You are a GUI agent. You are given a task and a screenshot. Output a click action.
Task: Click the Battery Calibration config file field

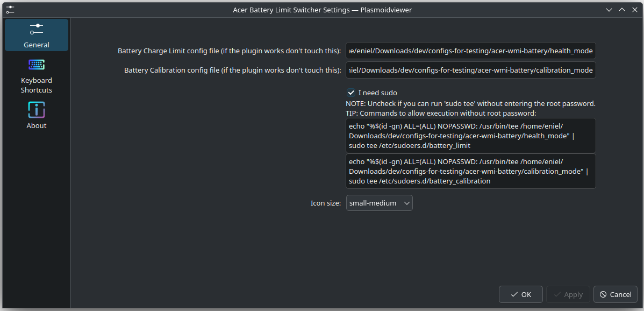(x=471, y=70)
